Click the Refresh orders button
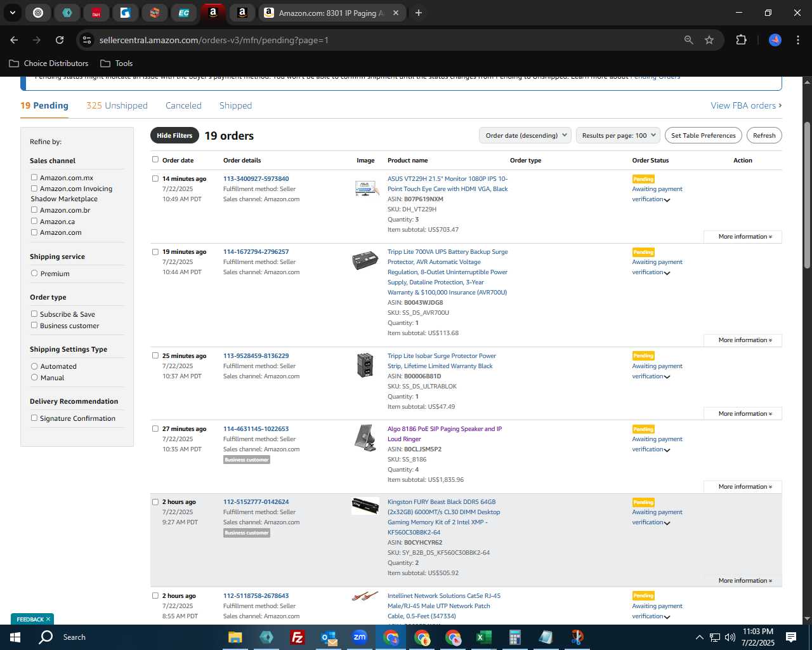 pos(764,135)
